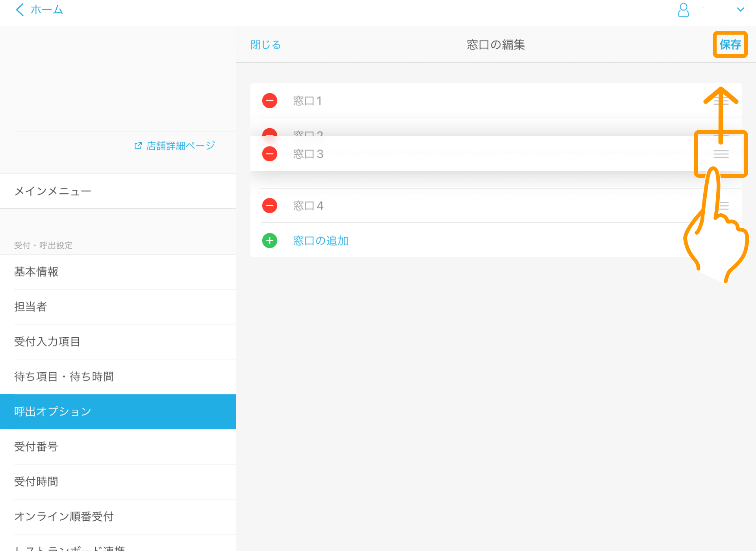Open メインメニュー
The height and width of the screenshot is (551, 756).
[x=118, y=191]
